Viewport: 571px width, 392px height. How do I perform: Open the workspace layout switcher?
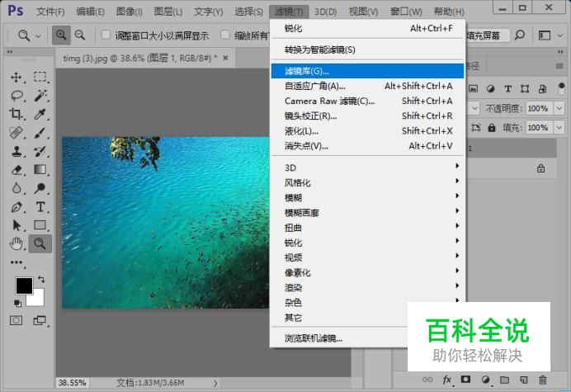coord(550,35)
